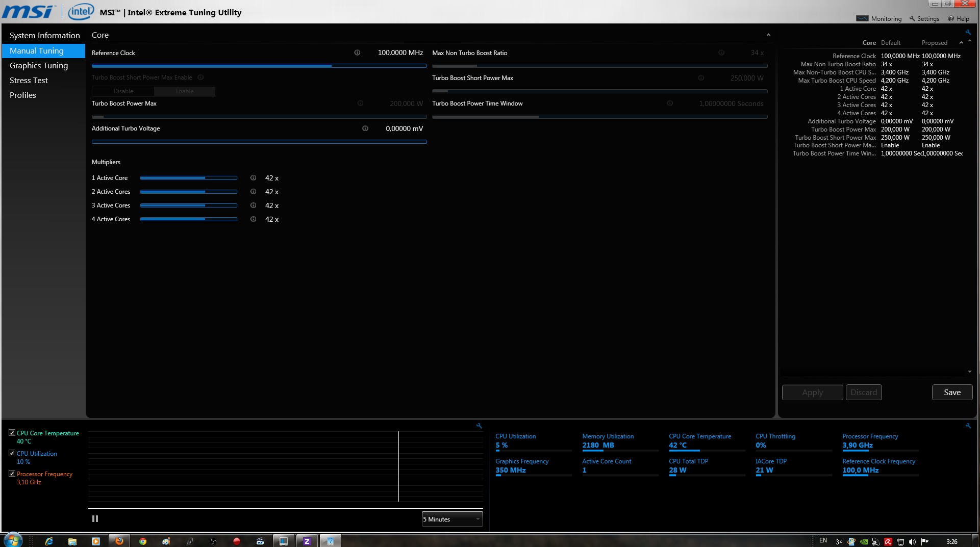Click wrench icon in the monitoring stats panel
The width and height of the screenshot is (980, 547).
(968, 426)
